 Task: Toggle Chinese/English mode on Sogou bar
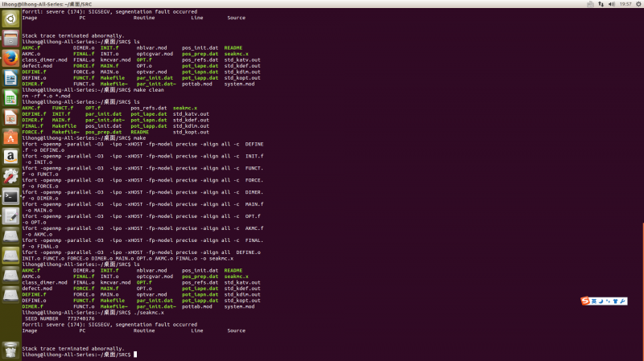pos(594,302)
